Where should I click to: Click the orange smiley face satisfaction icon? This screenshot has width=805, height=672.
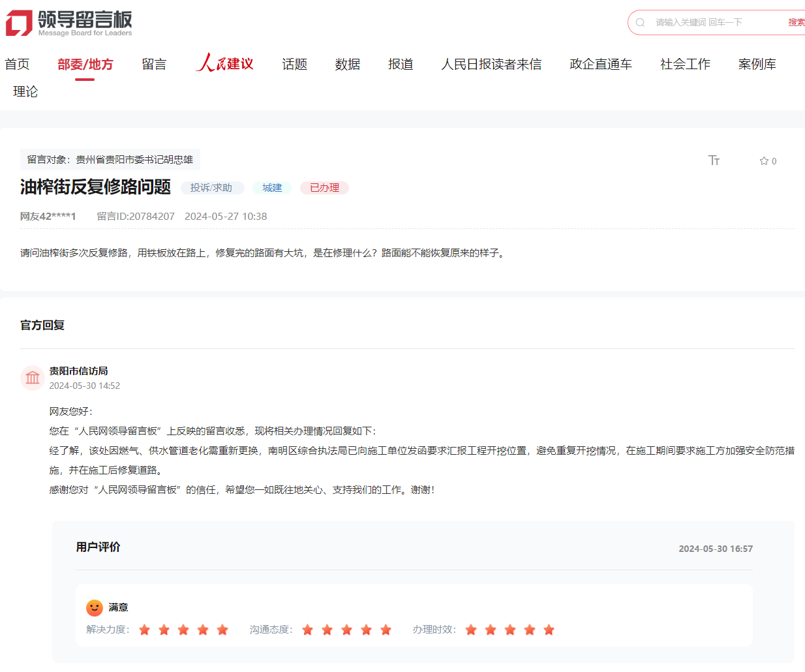click(95, 607)
